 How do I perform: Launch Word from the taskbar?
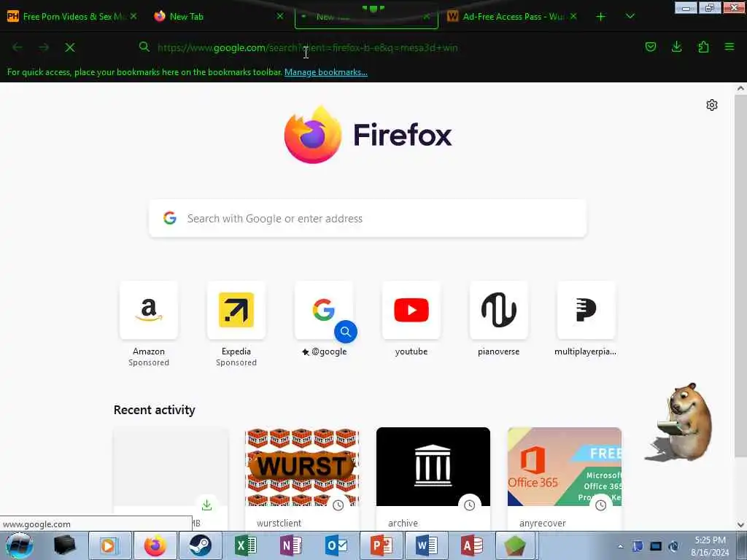(x=427, y=545)
